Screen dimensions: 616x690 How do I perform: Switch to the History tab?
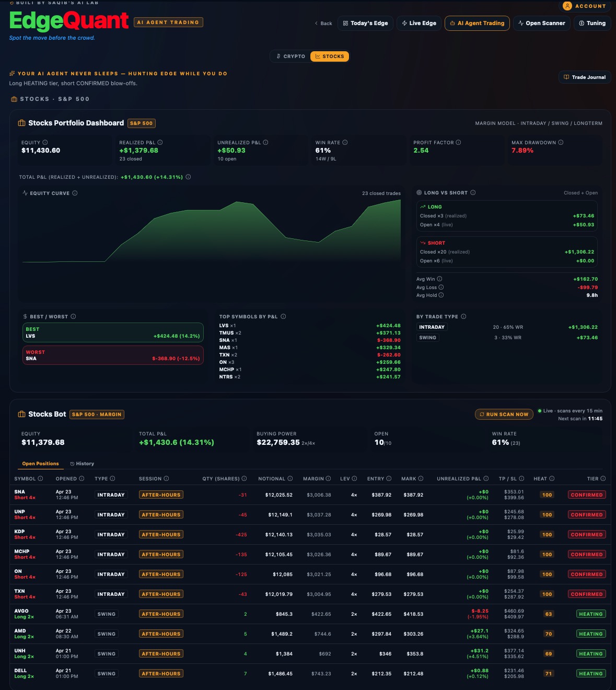click(x=83, y=464)
